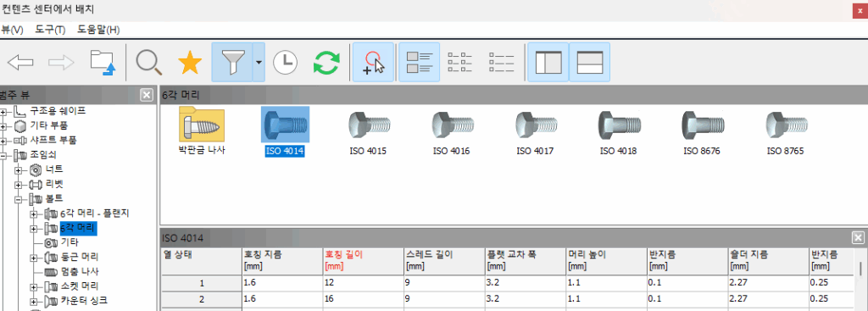This screenshot has height=311, width=868.
Task: Toggle the AutoDrop cursor icon
Action: (x=373, y=62)
